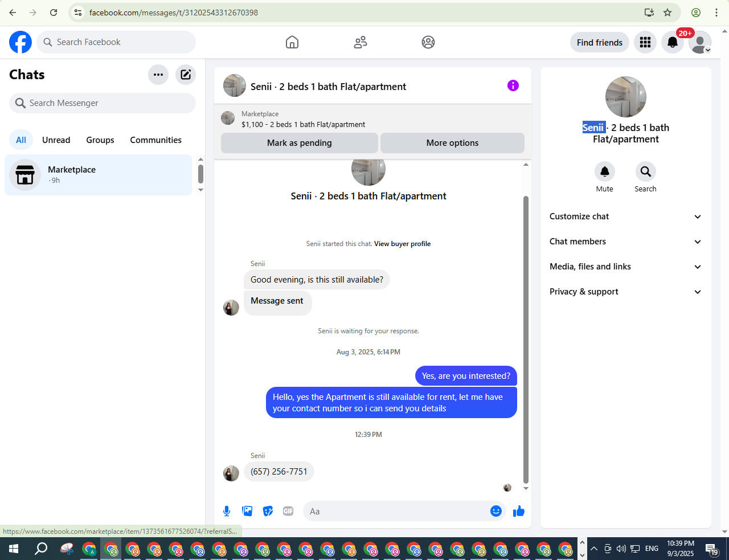
Task: Open the emoji picker in the message box
Action: click(496, 511)
